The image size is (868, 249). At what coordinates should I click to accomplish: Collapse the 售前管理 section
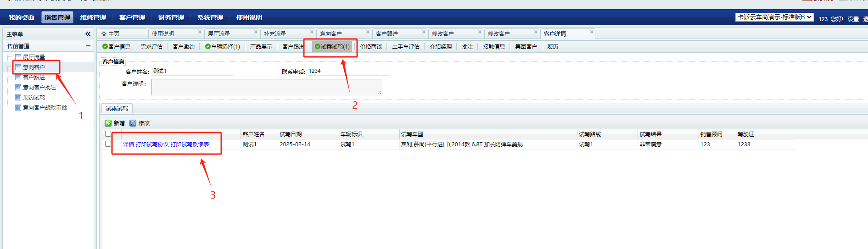pyautogui.click(x=88, y=46)
